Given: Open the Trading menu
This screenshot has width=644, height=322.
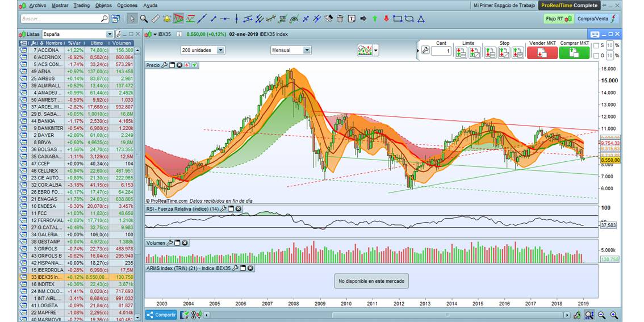Looking at the screenshot, I should point(82,6).
